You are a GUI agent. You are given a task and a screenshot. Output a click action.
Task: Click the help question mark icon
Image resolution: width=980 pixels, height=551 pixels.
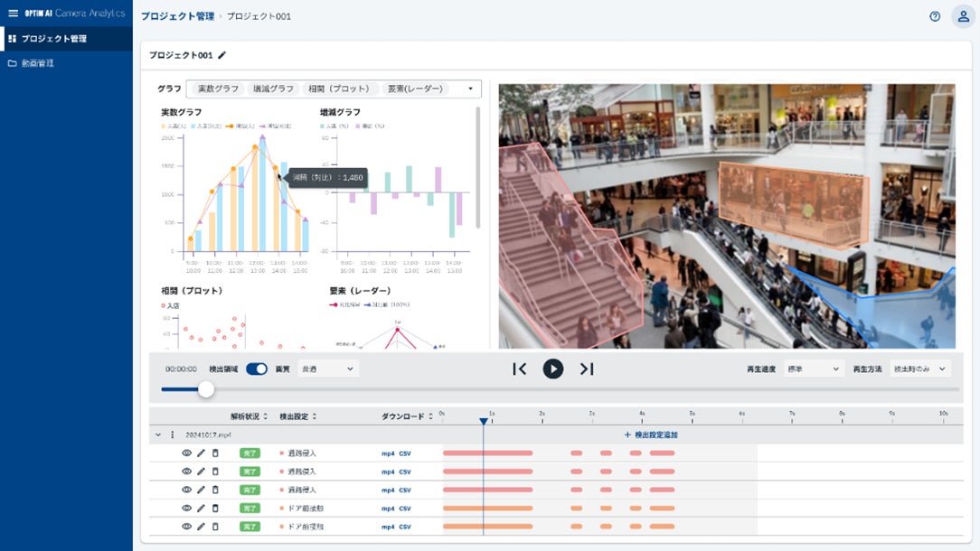click(x=935, y=16)
